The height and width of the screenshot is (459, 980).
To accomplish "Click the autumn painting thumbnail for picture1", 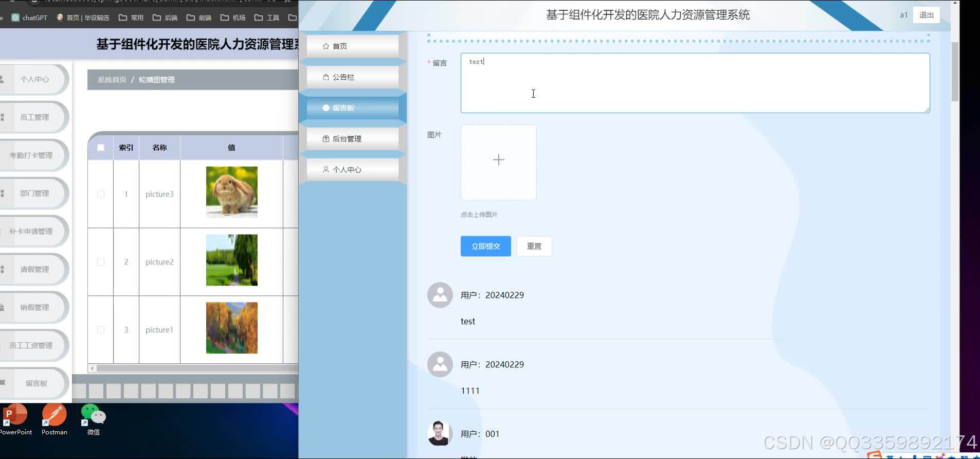I will click(232, 328).
